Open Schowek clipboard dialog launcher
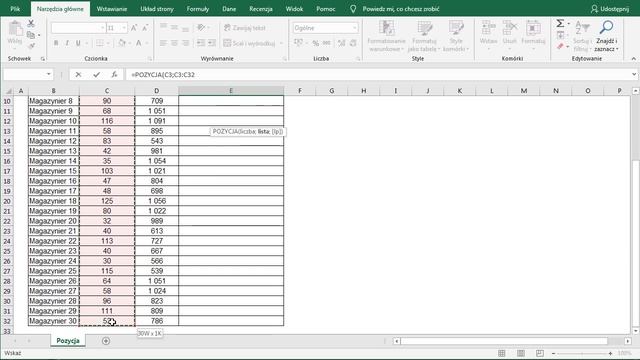 [42, 59]
